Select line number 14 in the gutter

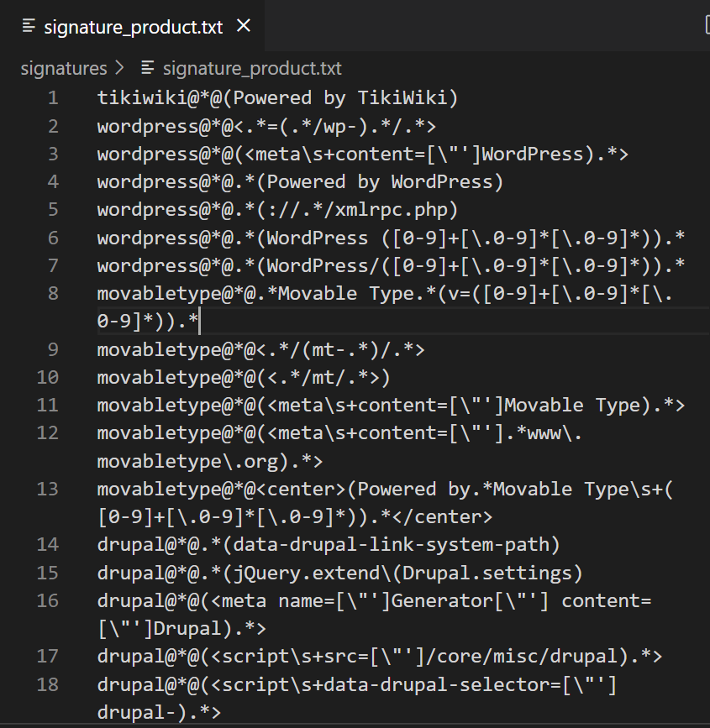48,545
